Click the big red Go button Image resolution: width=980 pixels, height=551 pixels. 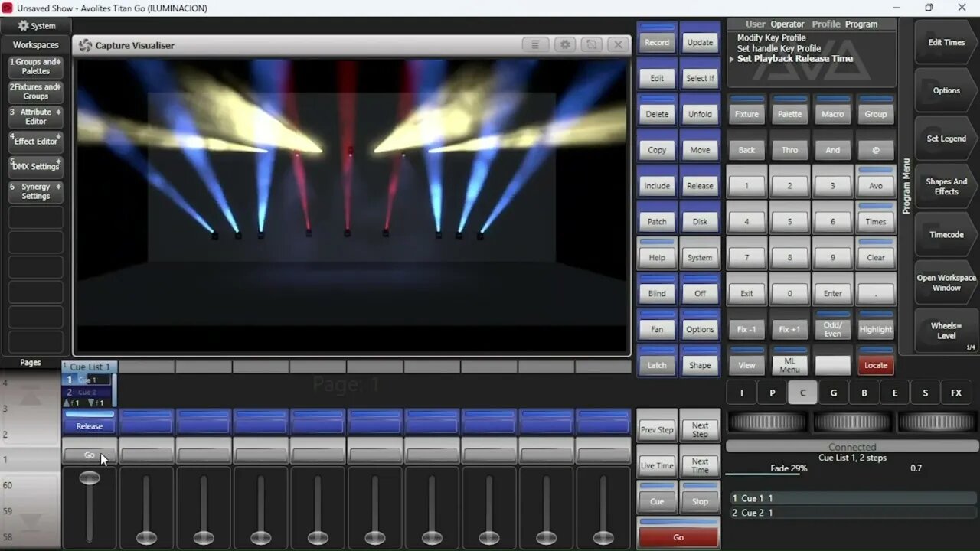pos(678,533)
